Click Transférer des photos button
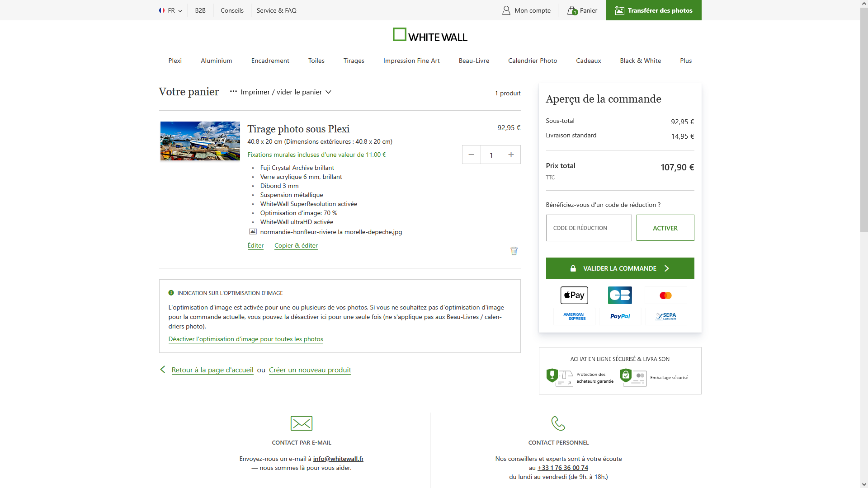 654,10
